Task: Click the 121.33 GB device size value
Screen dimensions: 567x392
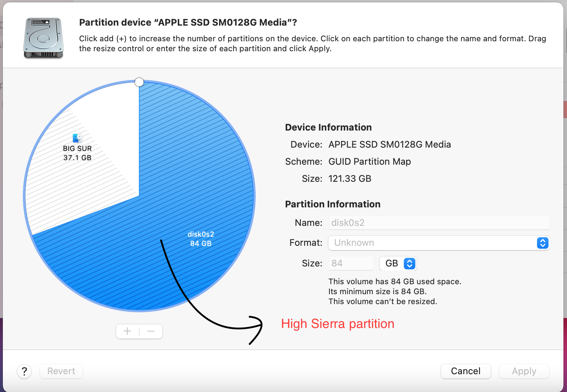Action: pos(350,179)
